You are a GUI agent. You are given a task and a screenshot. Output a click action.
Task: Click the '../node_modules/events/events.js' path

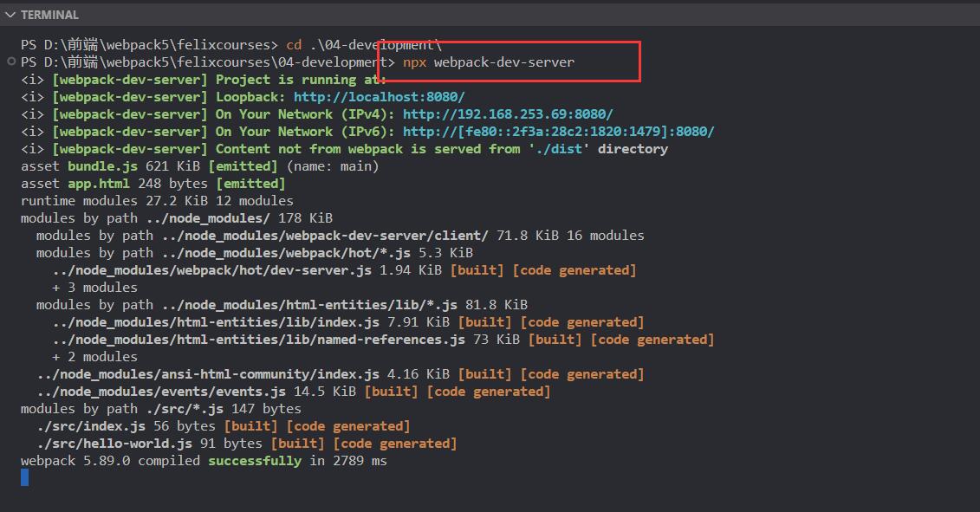161,392
